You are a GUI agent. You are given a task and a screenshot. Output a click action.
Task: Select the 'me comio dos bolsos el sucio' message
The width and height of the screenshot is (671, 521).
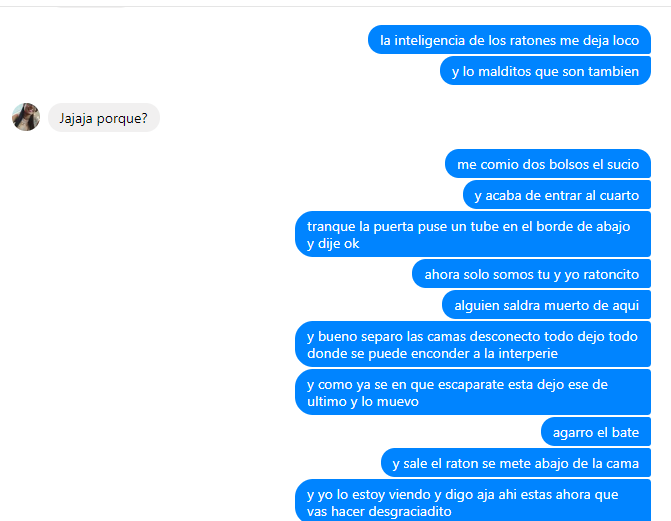click(x=548, y=164)
